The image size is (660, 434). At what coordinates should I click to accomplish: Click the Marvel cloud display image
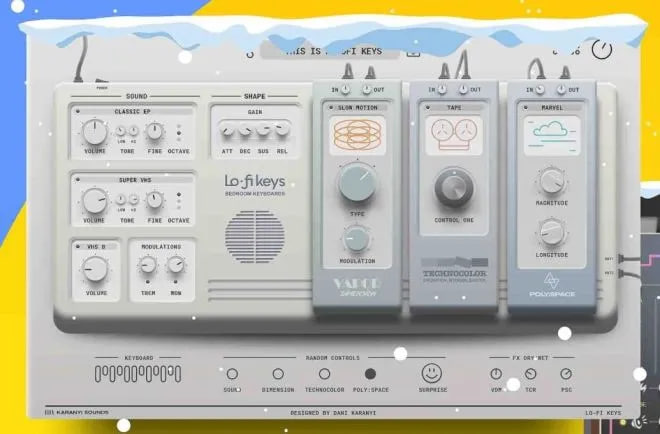click(552, 136)
